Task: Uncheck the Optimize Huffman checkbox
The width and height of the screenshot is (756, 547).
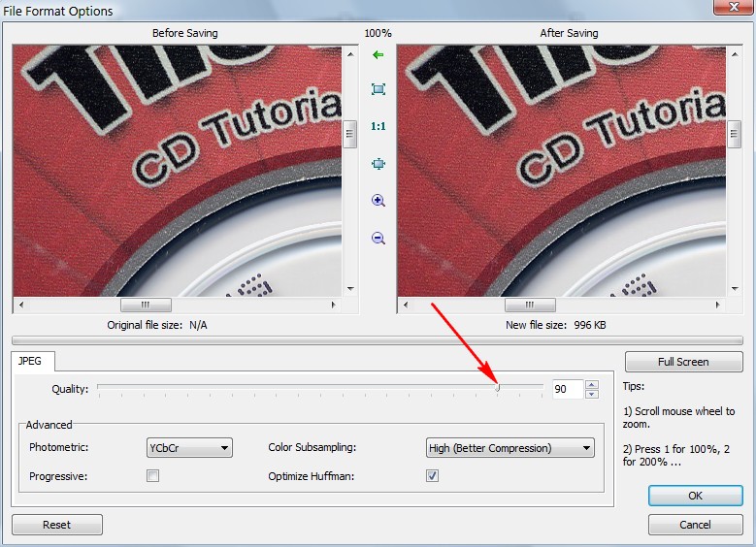Action: click(x=432, y=476)
